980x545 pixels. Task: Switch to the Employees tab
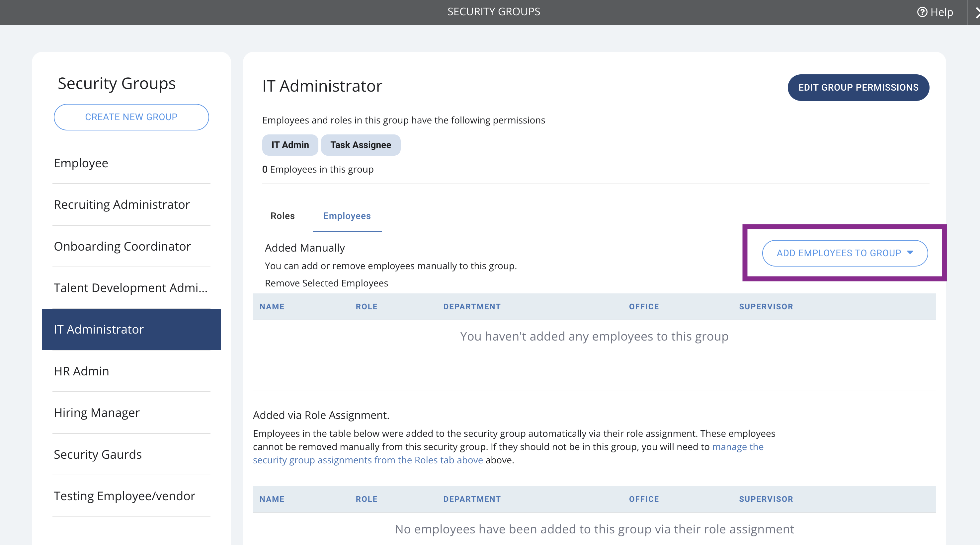click(347, 216)
